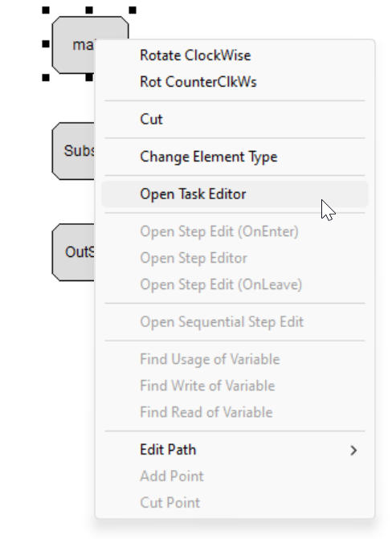Click Cut in the context menu
The image size is (392, 539).
235,119
